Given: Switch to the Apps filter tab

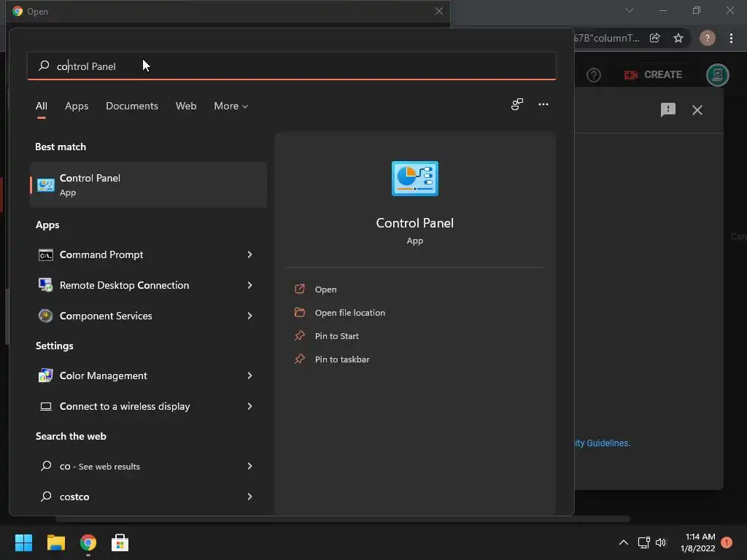Looking at the screenshot, I should [x=77, y=106].
